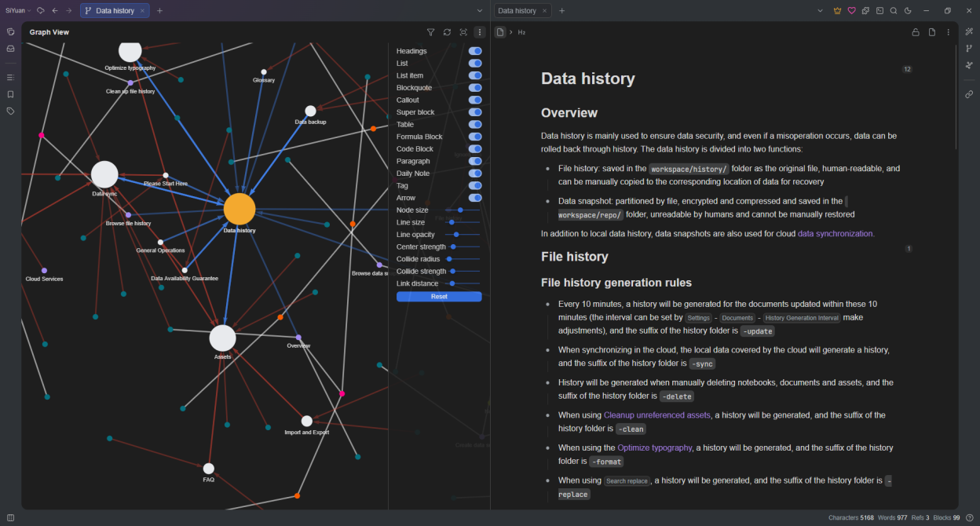980x526 pixels.
Task: Toggle the Headings switch off
Action: (475, 51)
